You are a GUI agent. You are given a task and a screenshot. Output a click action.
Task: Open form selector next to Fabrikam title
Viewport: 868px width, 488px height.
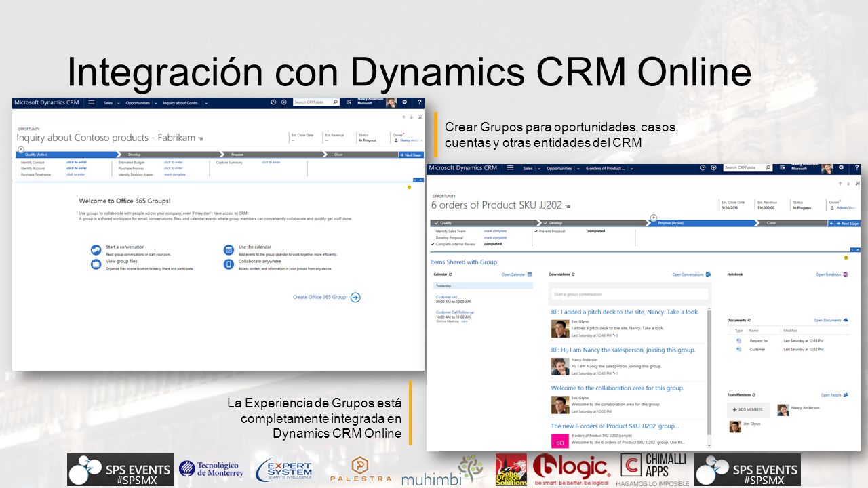[x=201, y=139]
